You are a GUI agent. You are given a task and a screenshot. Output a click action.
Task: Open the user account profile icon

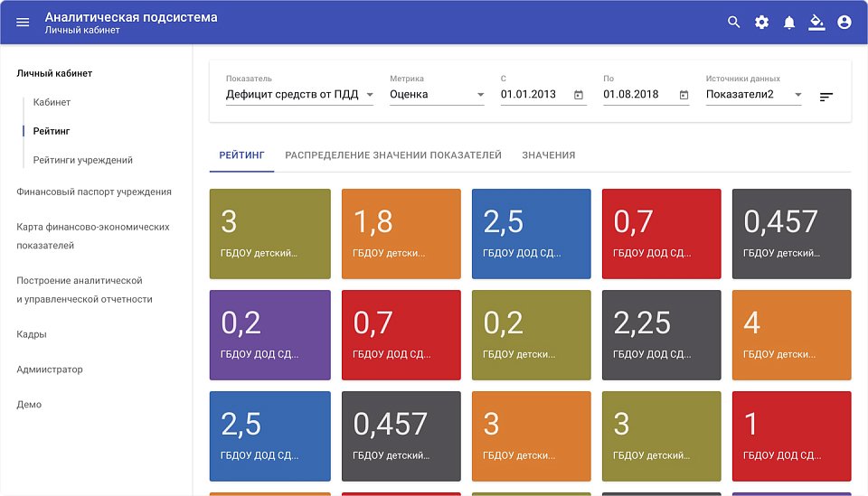click(x=844, y=23)
